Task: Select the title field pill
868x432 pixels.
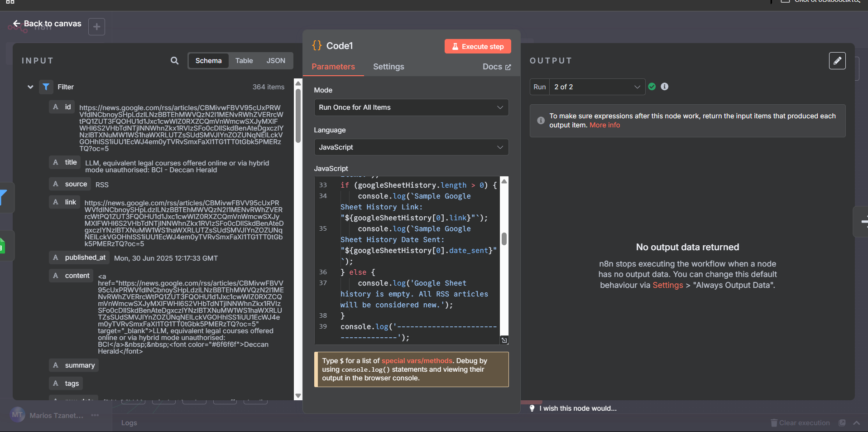Action: 65,162
